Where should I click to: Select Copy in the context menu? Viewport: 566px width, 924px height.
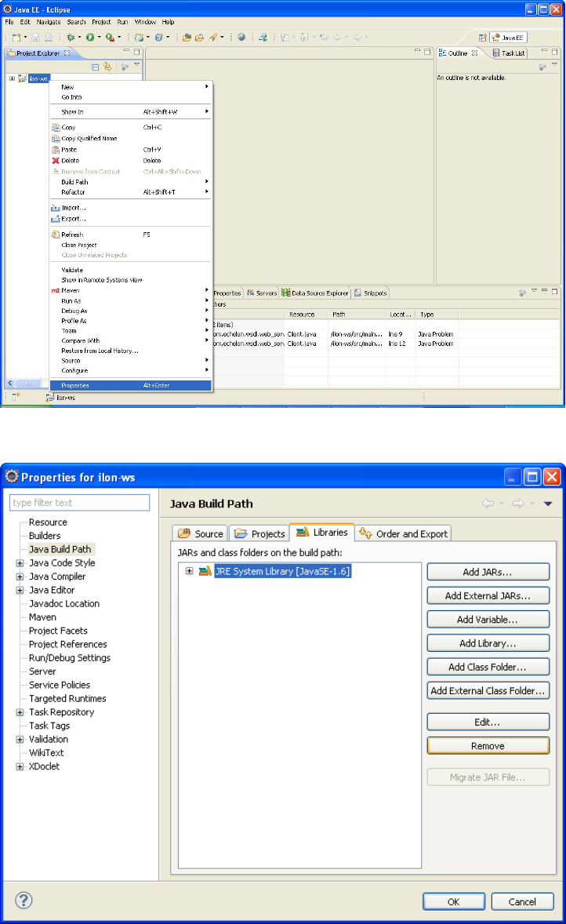(x=131, y=127)
